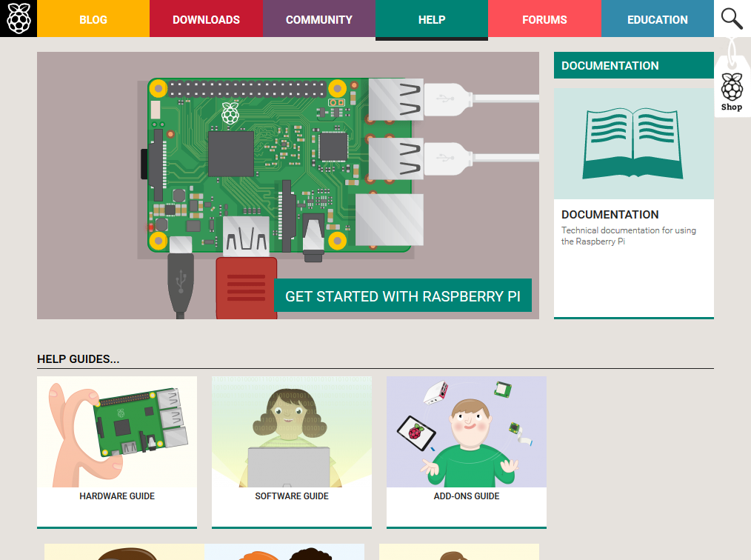Open the FORUMS menu tab
Viewport: 751px width, 560px height.
[x=544, y=19]
